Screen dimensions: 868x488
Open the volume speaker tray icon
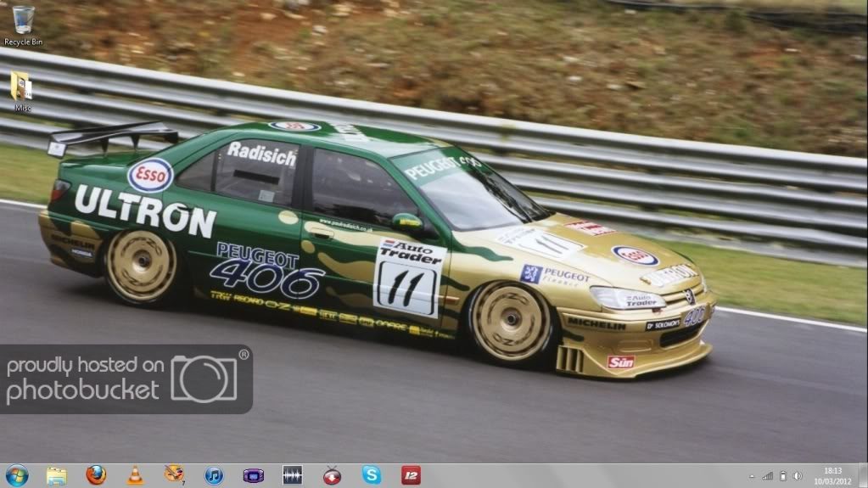point(798,476)
